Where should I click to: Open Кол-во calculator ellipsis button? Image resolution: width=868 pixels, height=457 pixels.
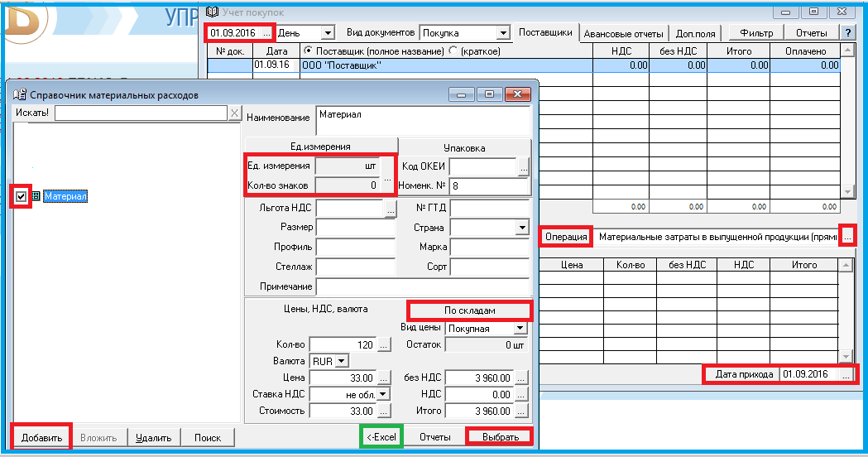point(384,344)
